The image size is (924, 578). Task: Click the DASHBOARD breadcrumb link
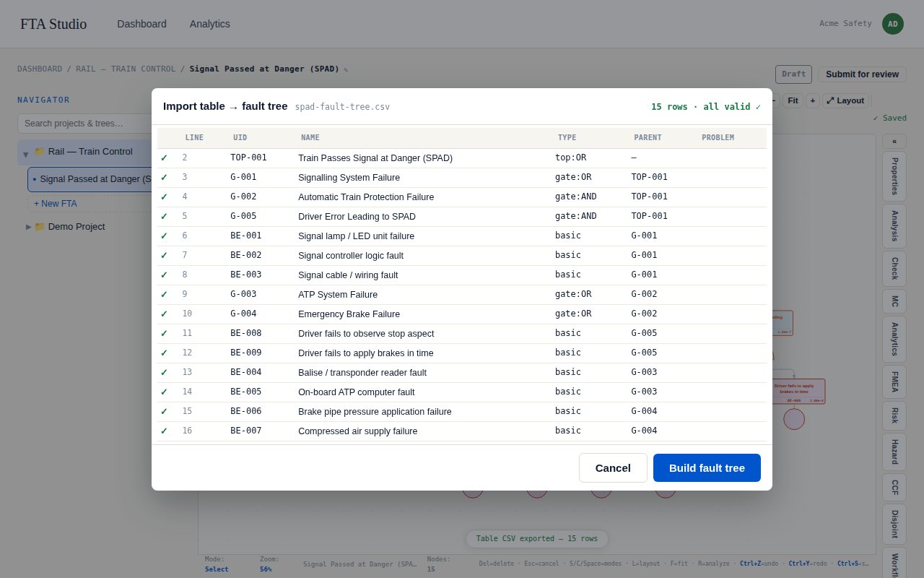point(40,69)
